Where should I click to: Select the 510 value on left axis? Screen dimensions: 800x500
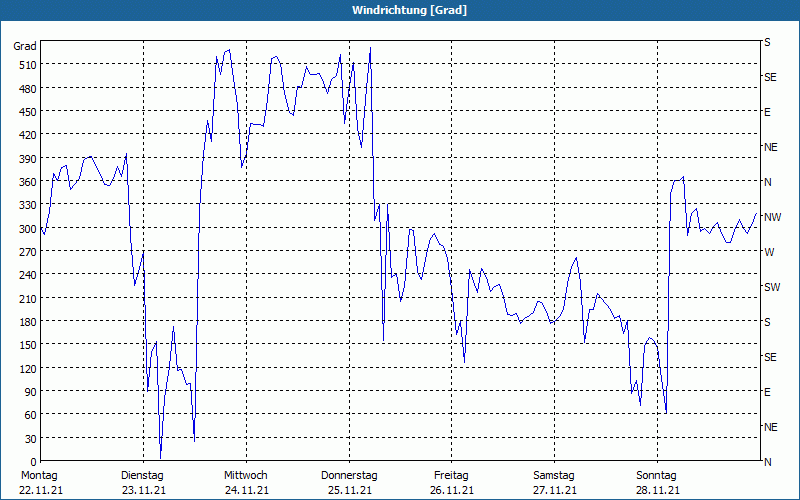pos(25,65)
